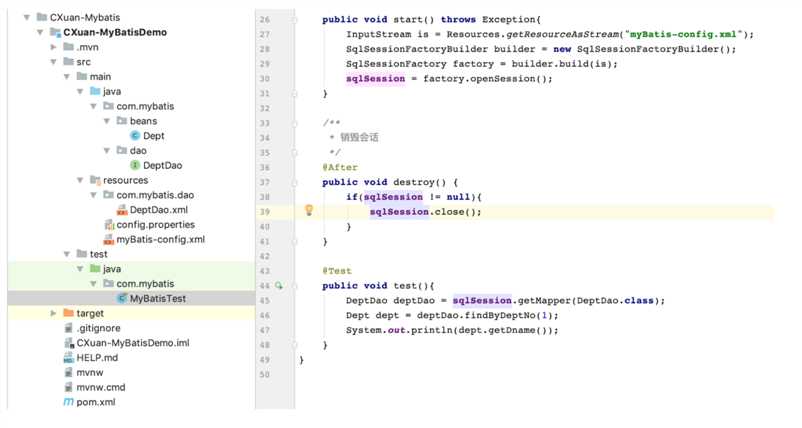Viewport: 802px width, 428px height.
Task: Click the Dept class icon
Action: tap(135, 136)
